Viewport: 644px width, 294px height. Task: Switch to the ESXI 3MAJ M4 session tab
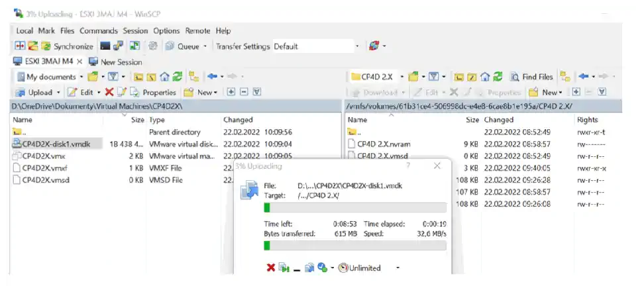click(x=43, y=62)
